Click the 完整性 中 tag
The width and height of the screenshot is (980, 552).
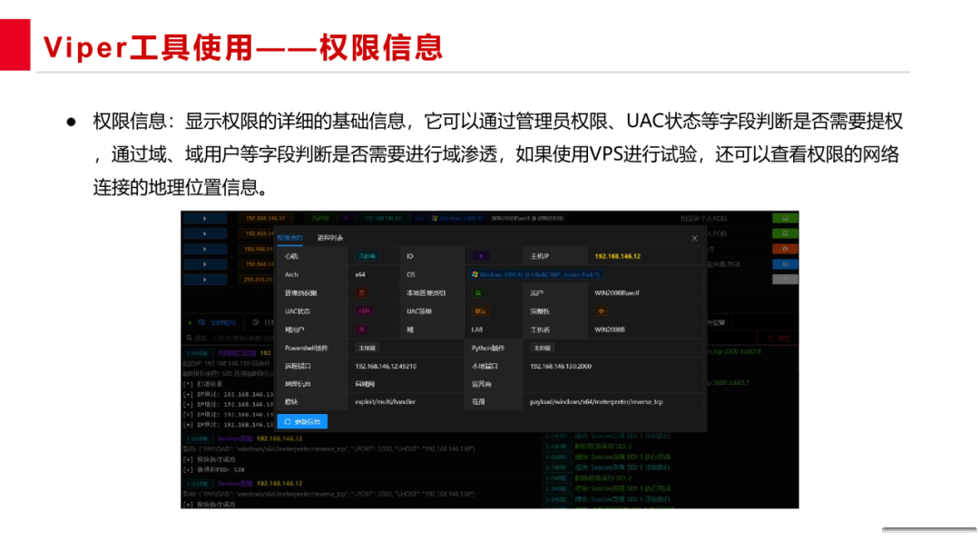[x=601, y=310]
